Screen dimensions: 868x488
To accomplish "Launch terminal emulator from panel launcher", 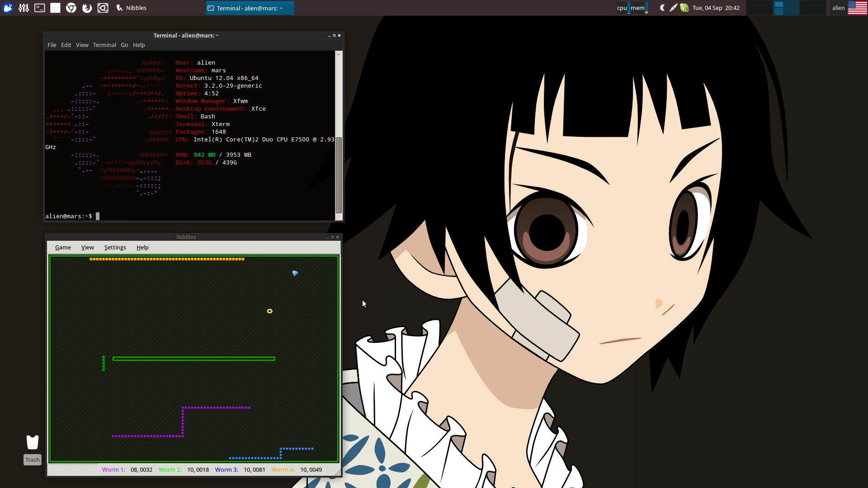I will (40, 8).
